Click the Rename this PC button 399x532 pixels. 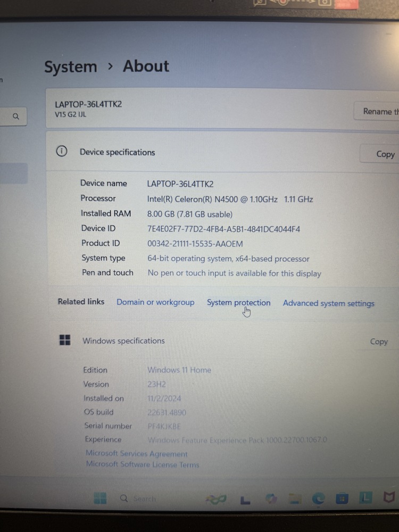[377, 111]
